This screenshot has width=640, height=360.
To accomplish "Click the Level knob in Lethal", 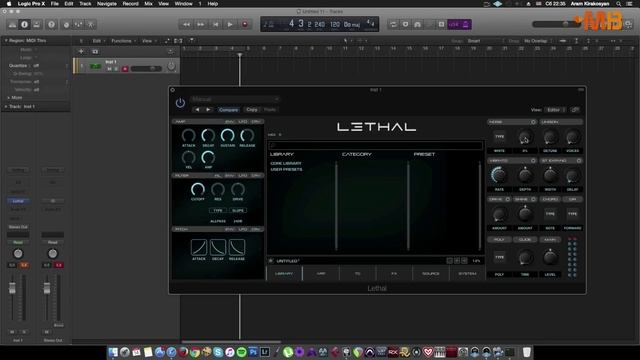I will coord(550,257).
